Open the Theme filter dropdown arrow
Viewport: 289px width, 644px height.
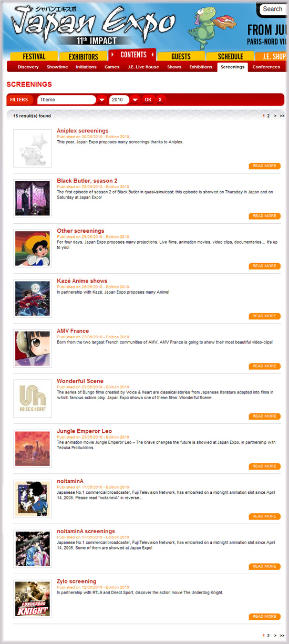[x=102, y=100]
